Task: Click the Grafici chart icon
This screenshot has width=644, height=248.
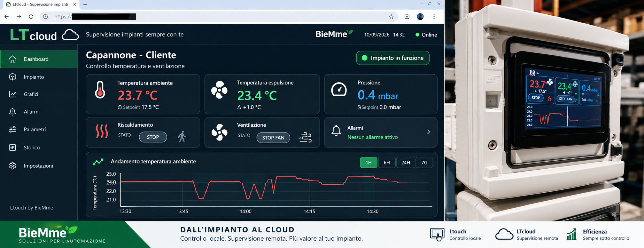Action: tap(12, 94)
